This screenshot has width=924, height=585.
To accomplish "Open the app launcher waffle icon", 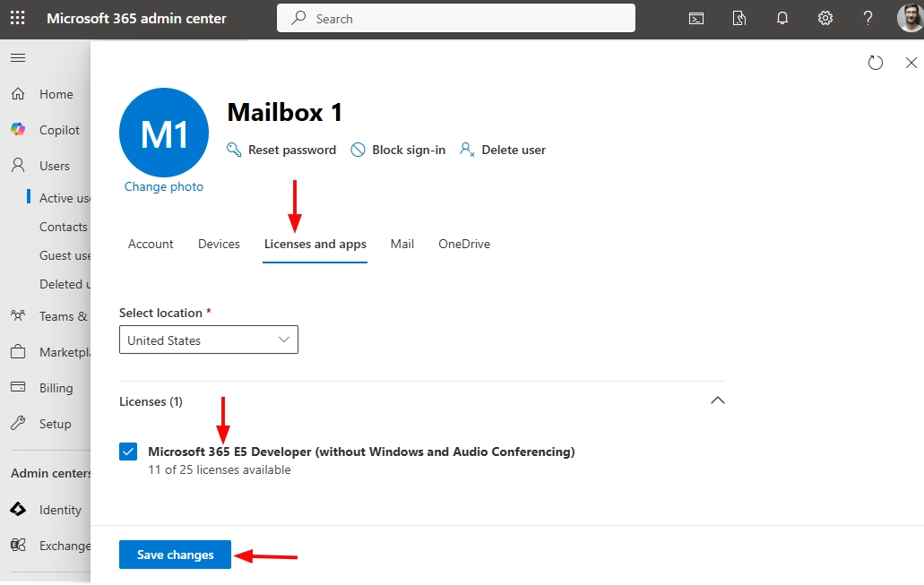I will click(18, 18).
